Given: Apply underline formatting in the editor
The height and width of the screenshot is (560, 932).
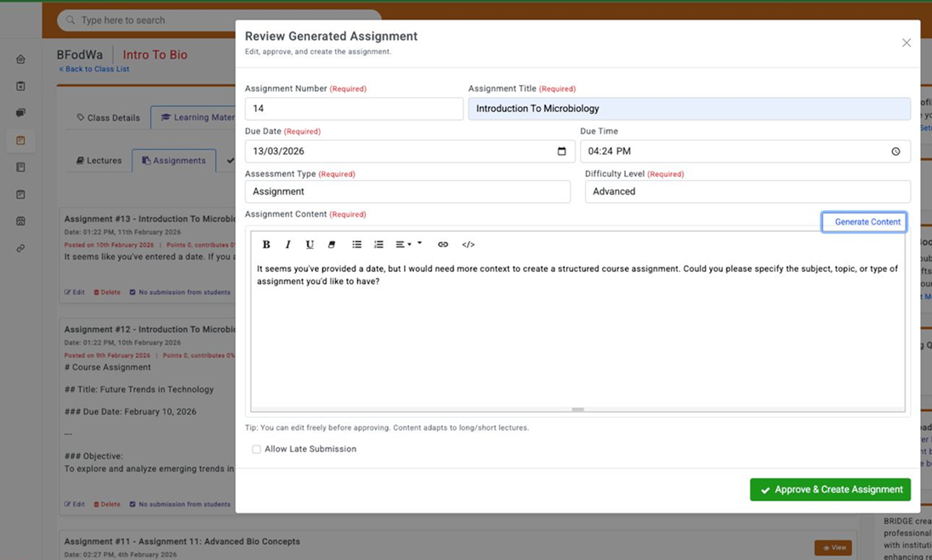Looking at the screenshot, I should (x=310, y=245).
